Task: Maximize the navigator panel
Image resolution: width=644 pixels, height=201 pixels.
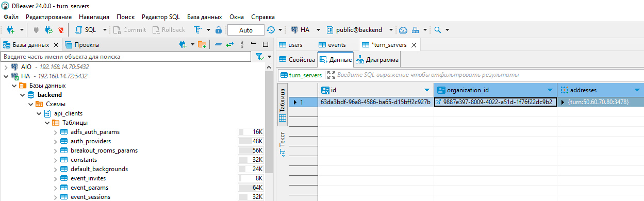Action: click(x=266, y=44)
